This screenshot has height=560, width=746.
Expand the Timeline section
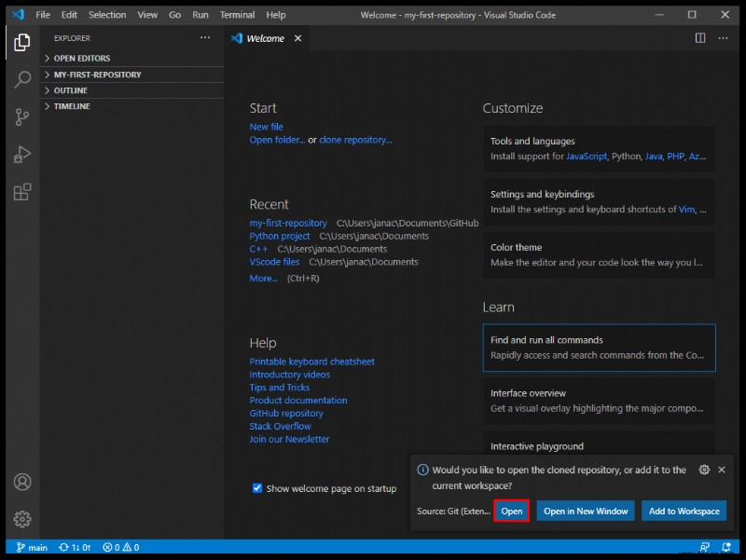point(131,106)
